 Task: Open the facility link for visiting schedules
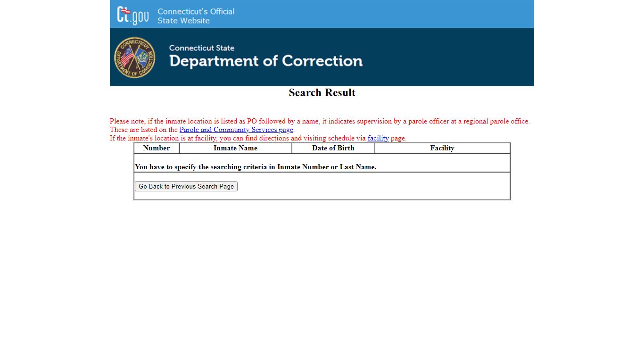pos(378,138)
